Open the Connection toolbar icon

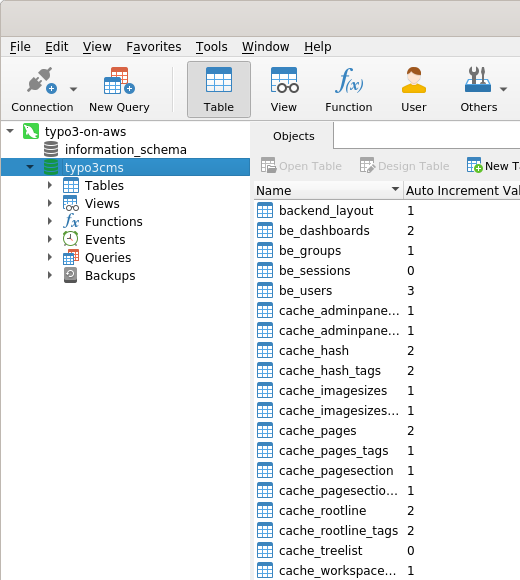(x=42, y=81)
